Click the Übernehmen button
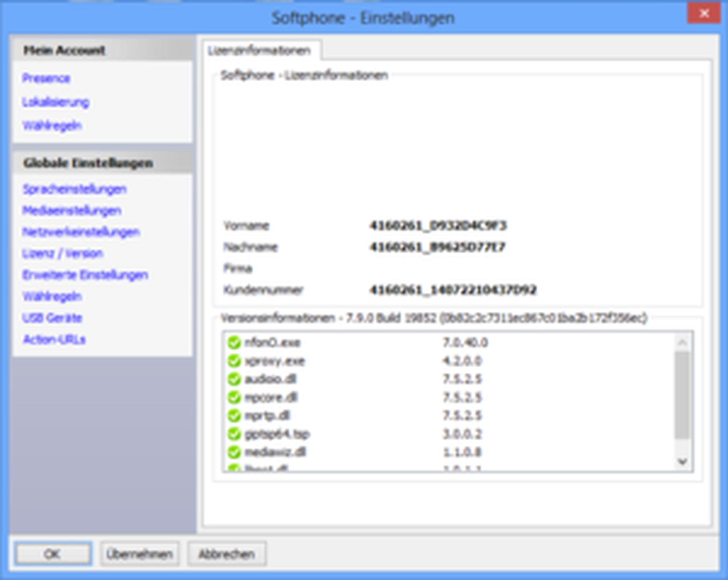The image size is (728, 580). tap(139, 554)
